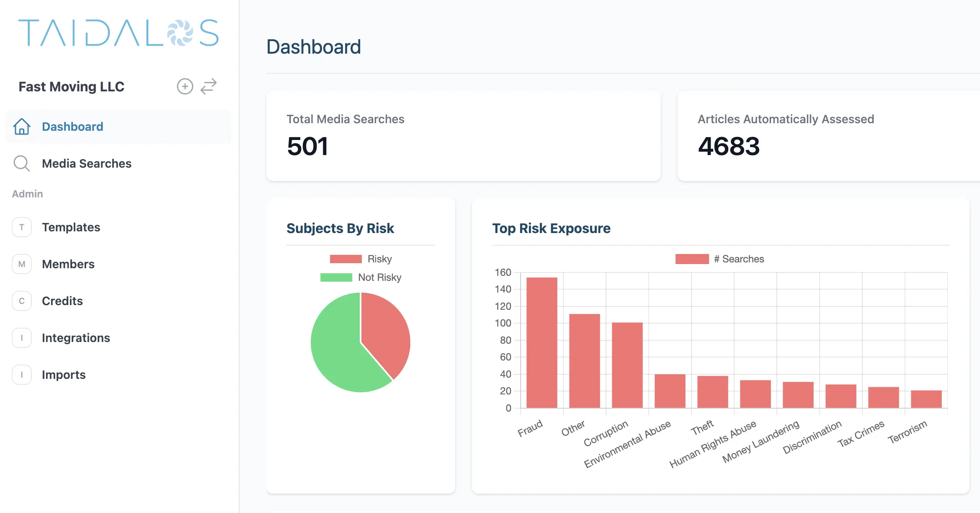This screenshot has width=980, height=513.
Task: Click the Media Searches magnifier icon
Action: tap(21, 163)
